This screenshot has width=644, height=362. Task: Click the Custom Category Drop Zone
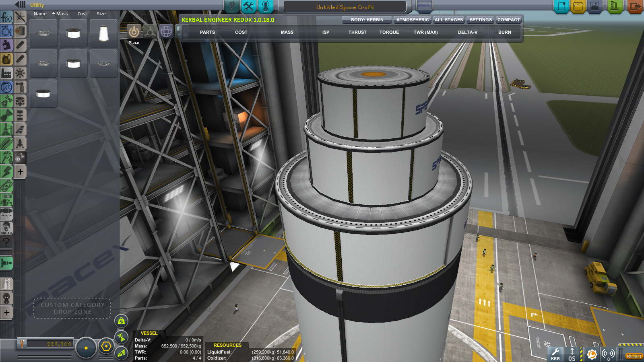[x=72, y=308]
